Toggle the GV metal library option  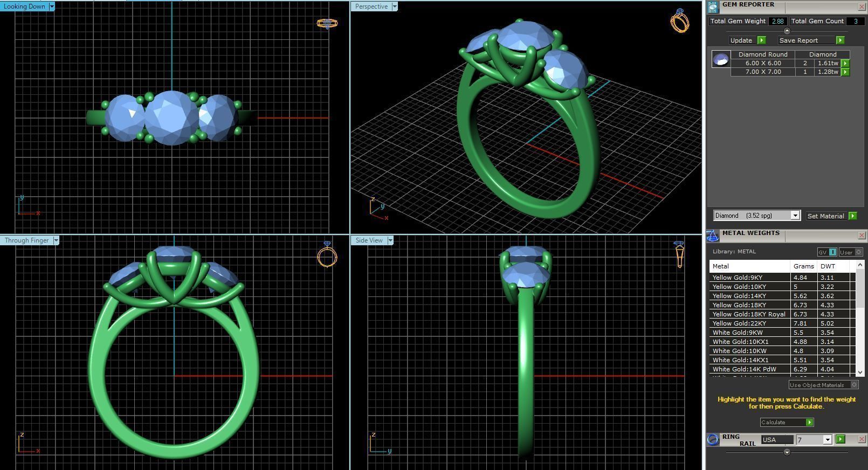827,252
